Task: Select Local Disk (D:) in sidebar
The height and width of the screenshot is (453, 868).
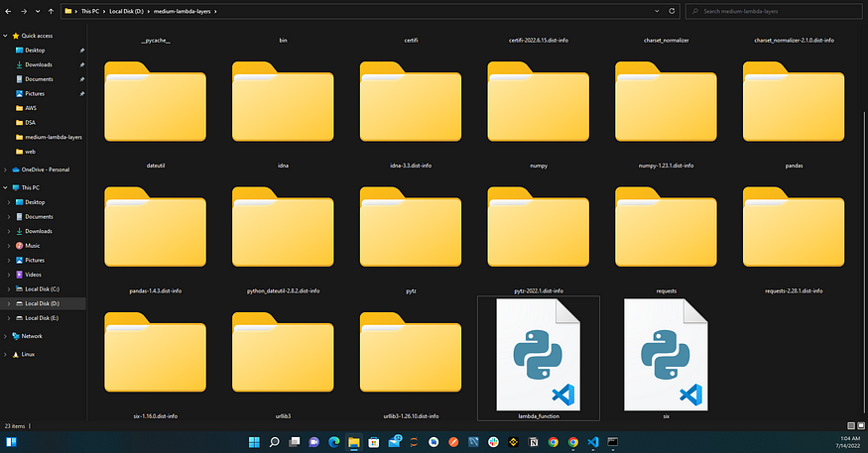Action: (43, 303)
